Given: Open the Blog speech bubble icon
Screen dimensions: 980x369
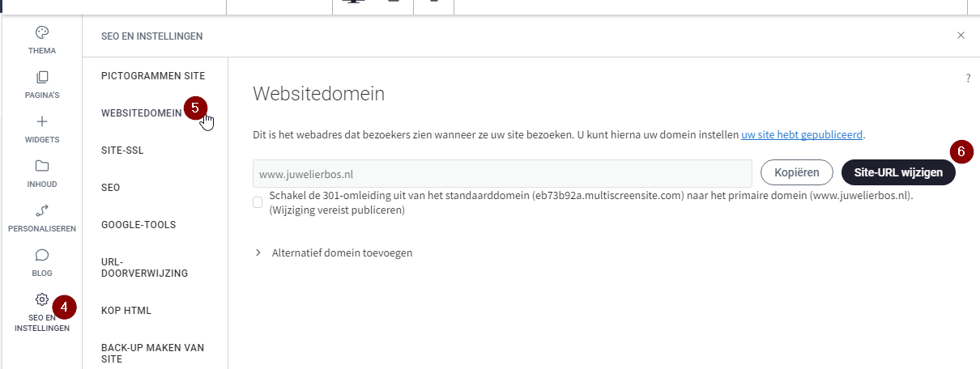Looking at the screenshot, I should coord(42,255).
